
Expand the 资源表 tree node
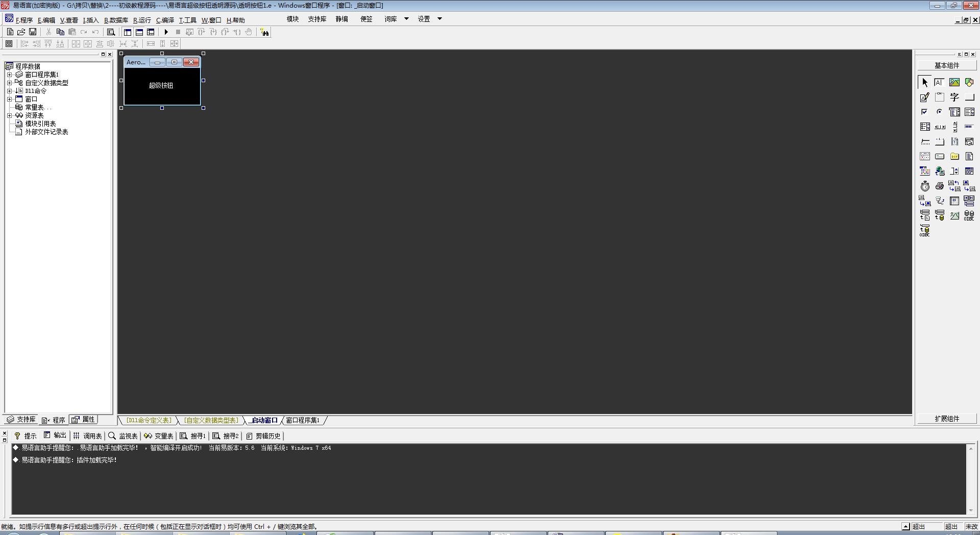coord(9,115)
